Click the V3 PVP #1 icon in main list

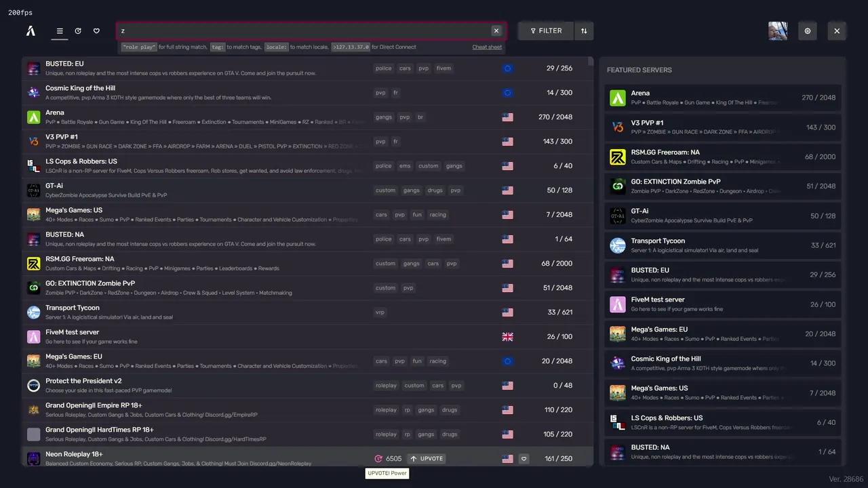(x=33, y=141)
